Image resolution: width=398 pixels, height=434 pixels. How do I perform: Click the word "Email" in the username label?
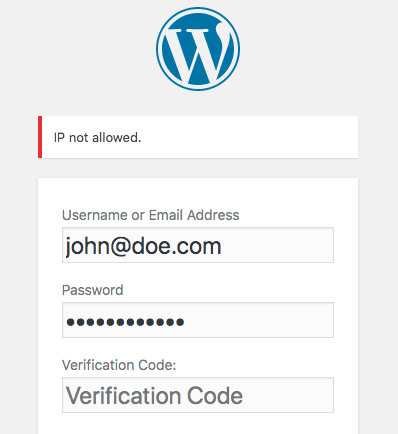[166, 215]
